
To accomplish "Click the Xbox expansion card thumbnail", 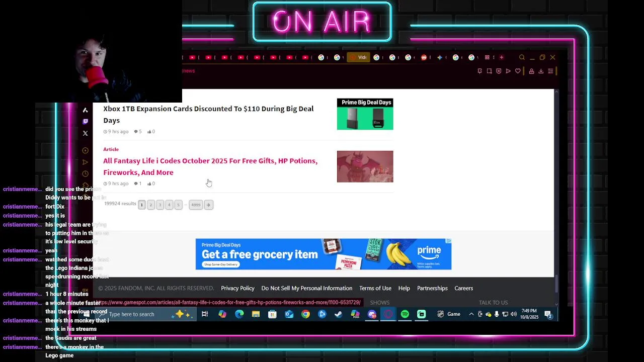I will (x=365, y=114).
